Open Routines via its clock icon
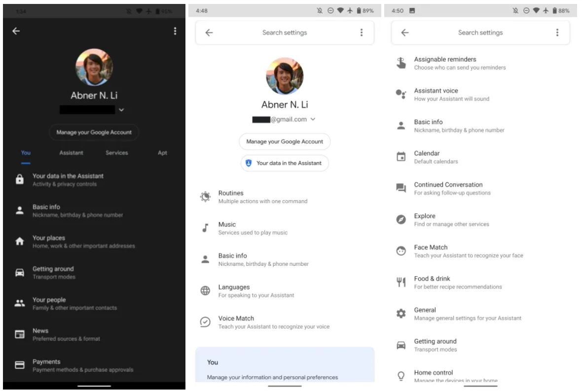This screenshot has width=582, height=392. point(205,197)
